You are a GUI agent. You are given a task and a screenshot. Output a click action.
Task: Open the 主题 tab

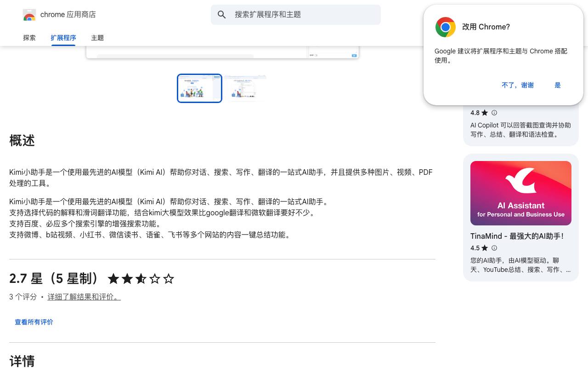(x=97, y=38)
